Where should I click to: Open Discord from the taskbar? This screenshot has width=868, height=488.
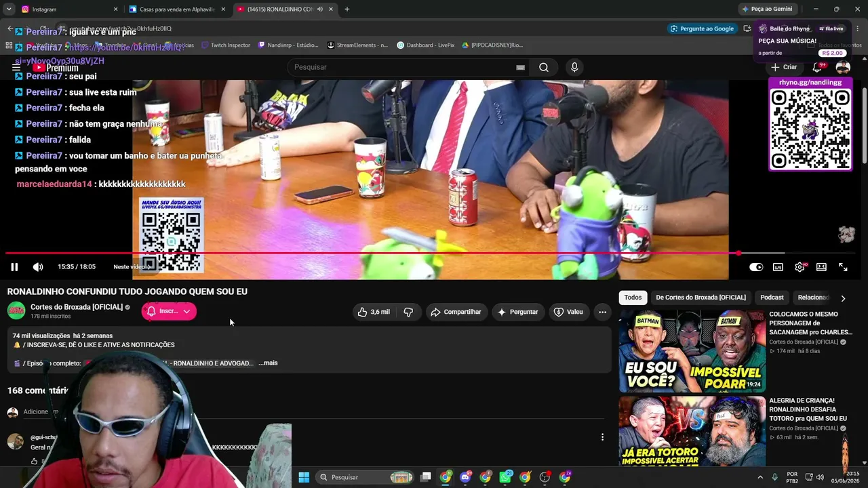(x=465, y=477)
